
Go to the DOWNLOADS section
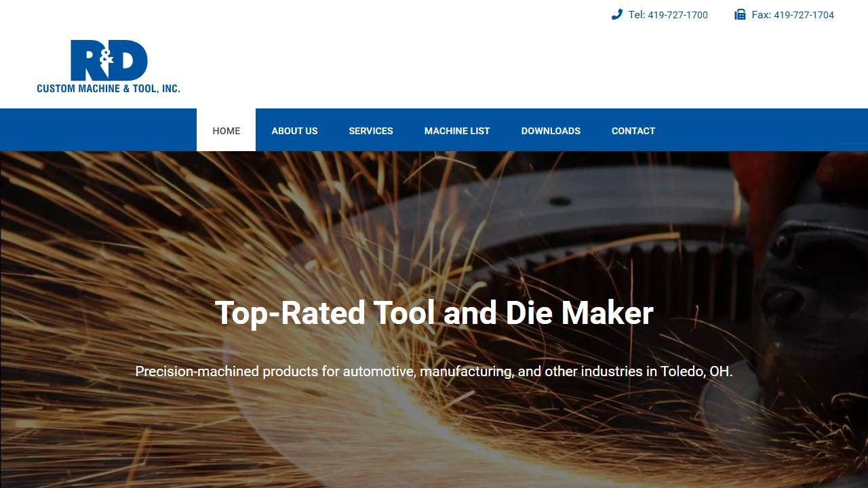coord(551,130)
